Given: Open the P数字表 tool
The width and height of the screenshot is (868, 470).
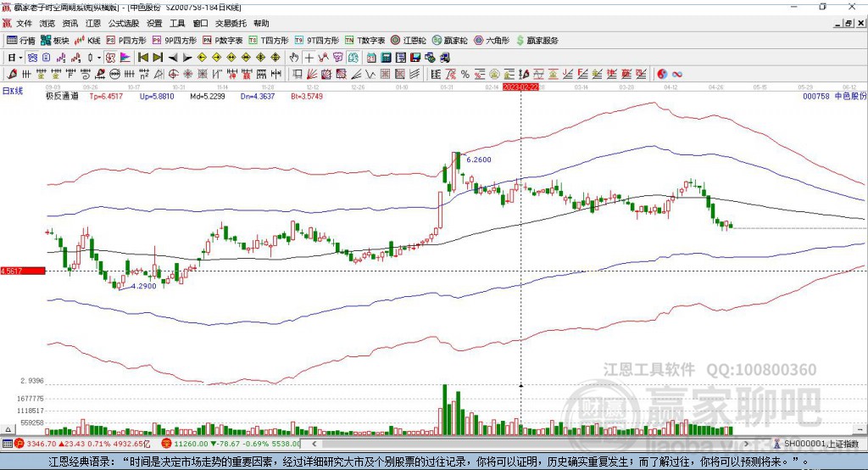Looking at the screenshot, I should click(223, 41).
